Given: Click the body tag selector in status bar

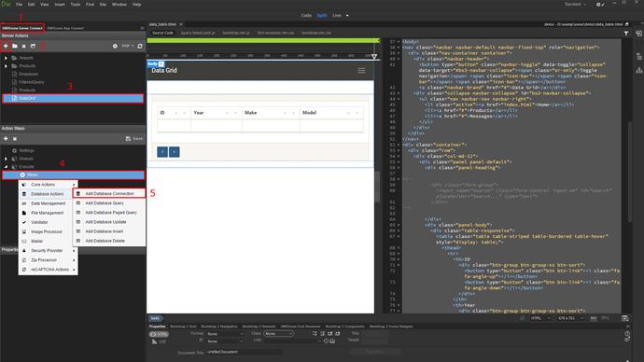Looking at the screenshot, I should pos(155,318).
